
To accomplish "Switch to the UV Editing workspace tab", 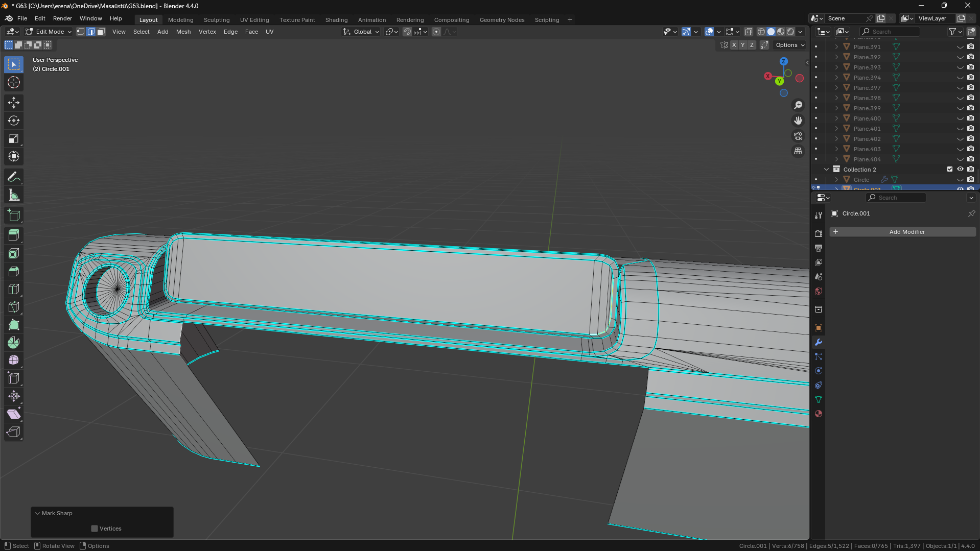I will 254,20.
